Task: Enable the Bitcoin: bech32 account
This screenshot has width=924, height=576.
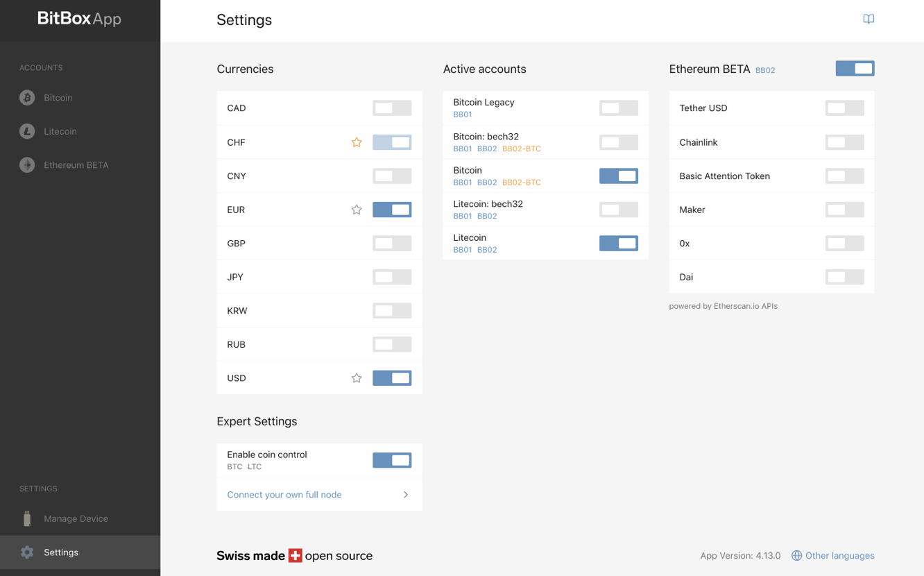Action: point(619,142)
